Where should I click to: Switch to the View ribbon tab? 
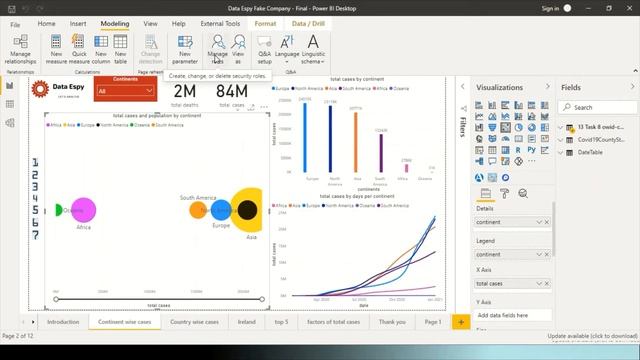[150, 24]
